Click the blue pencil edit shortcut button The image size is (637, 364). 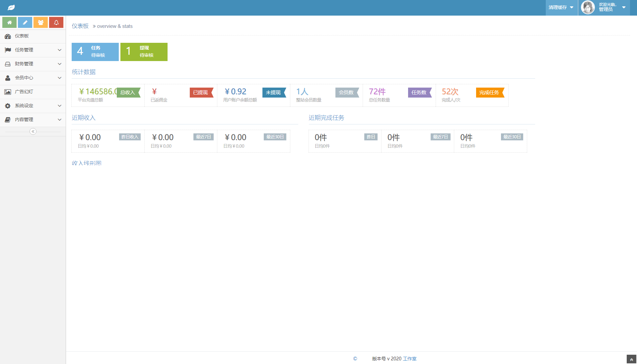[25, 23]
